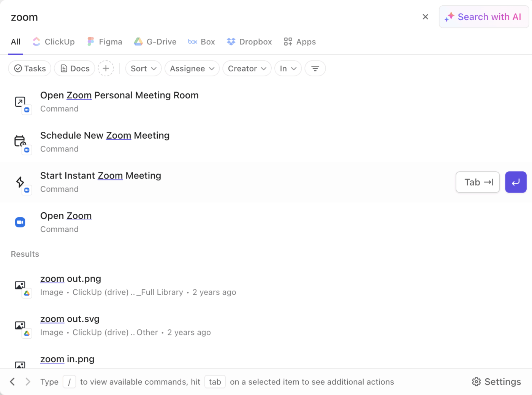Open the zoom out.svg result

click(70, 319)
